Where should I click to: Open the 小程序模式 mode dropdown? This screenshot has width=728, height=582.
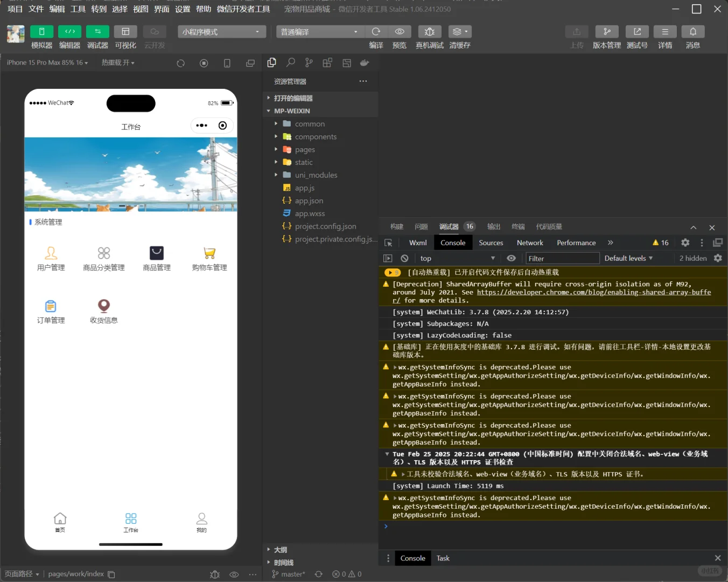coord(222,32)
